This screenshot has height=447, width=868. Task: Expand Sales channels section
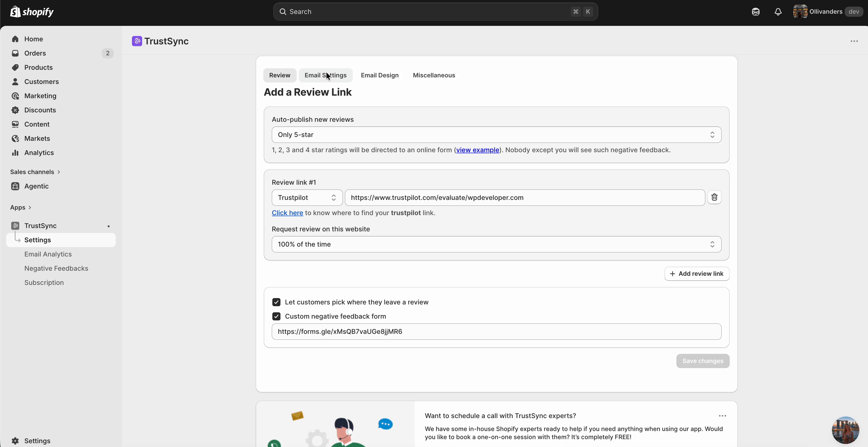pyautogui.click(x=35, y=172)
